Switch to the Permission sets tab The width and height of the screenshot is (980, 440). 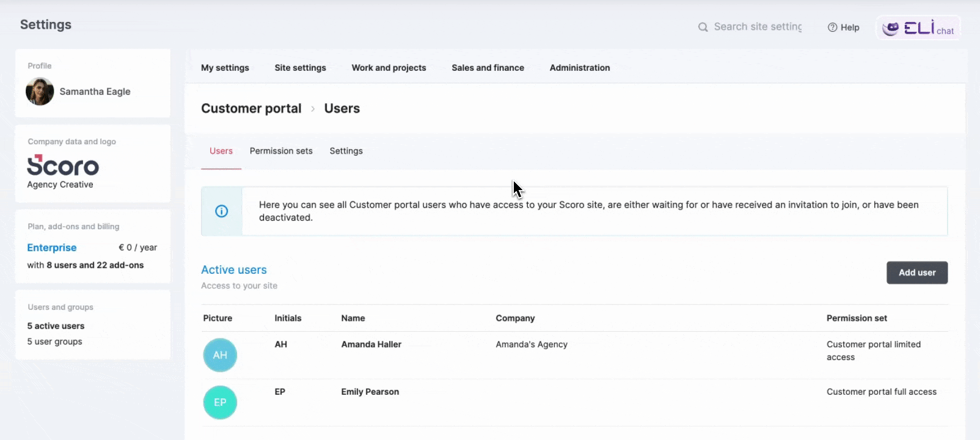281,151
